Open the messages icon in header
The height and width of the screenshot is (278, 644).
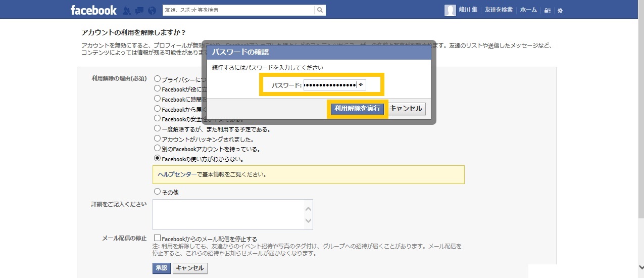139,10
